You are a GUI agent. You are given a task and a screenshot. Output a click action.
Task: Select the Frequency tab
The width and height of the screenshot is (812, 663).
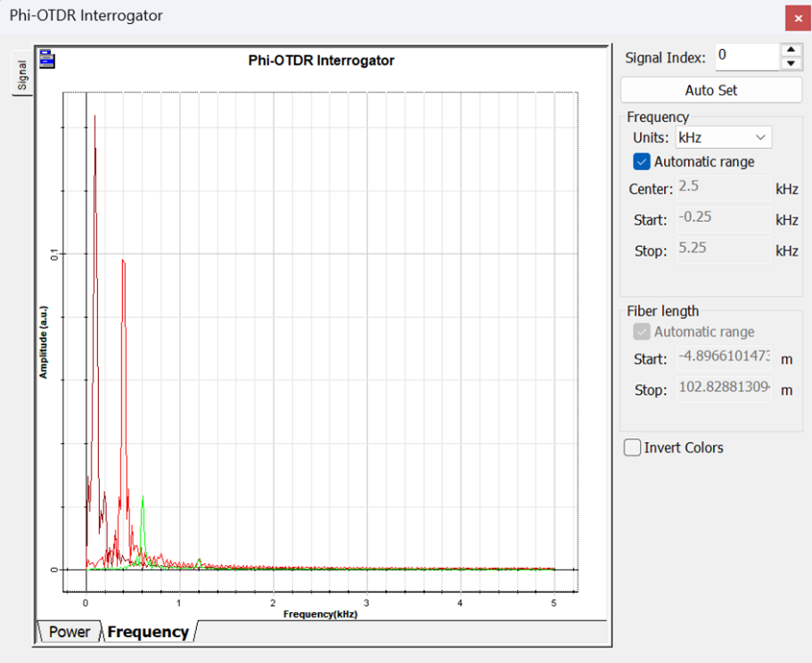pos(148,632)
